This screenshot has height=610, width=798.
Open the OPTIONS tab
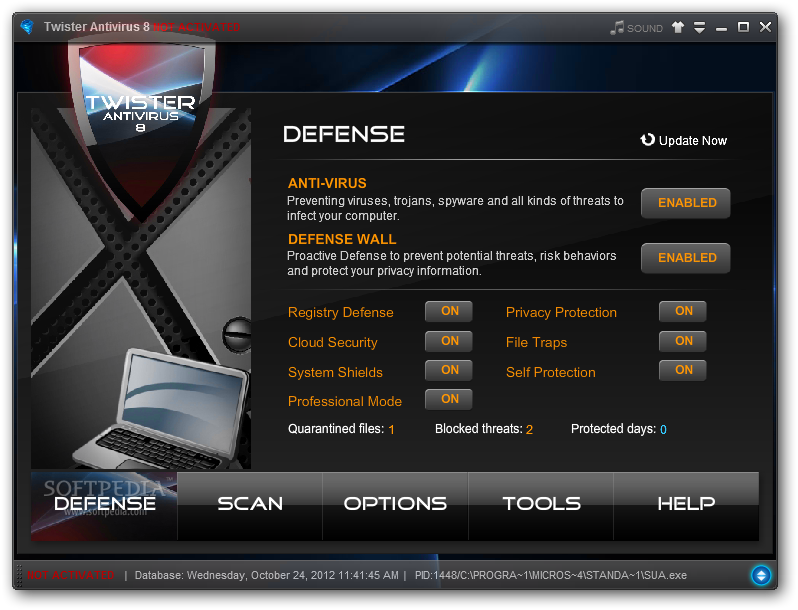click(395, 506)
